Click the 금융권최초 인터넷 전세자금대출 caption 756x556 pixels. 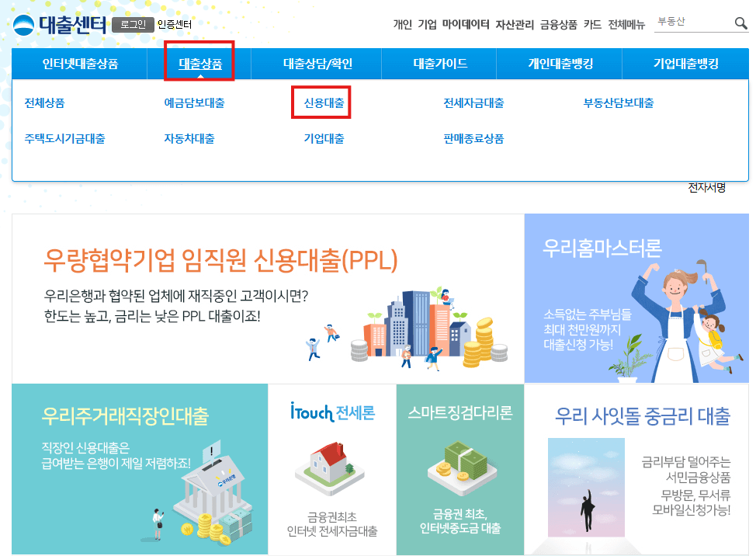[x=332, y=524]
